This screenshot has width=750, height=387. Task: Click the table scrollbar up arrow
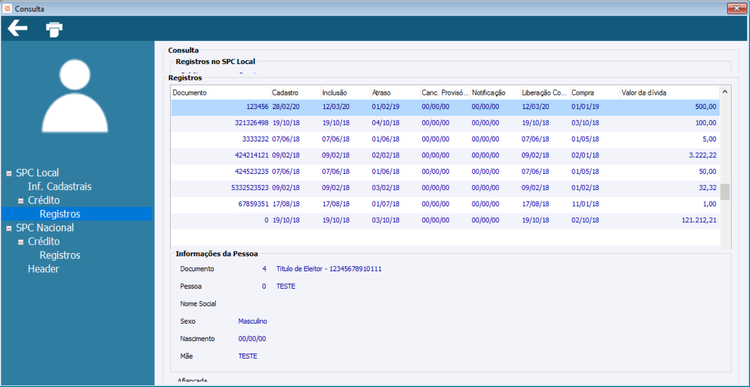click(725, 91)
